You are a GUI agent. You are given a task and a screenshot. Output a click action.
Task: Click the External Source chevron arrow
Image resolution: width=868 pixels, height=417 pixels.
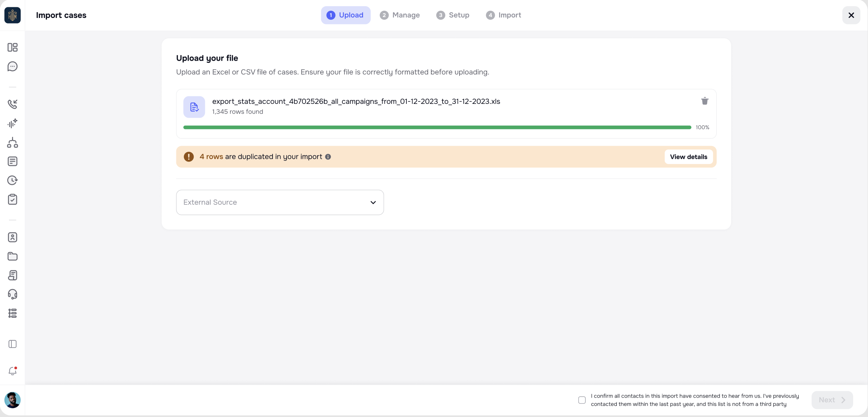coord(373,202)
